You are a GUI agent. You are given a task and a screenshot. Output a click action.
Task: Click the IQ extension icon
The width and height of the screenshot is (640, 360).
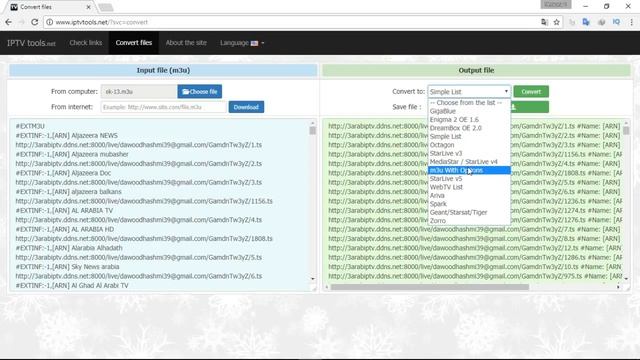click(x=616, y=22)
